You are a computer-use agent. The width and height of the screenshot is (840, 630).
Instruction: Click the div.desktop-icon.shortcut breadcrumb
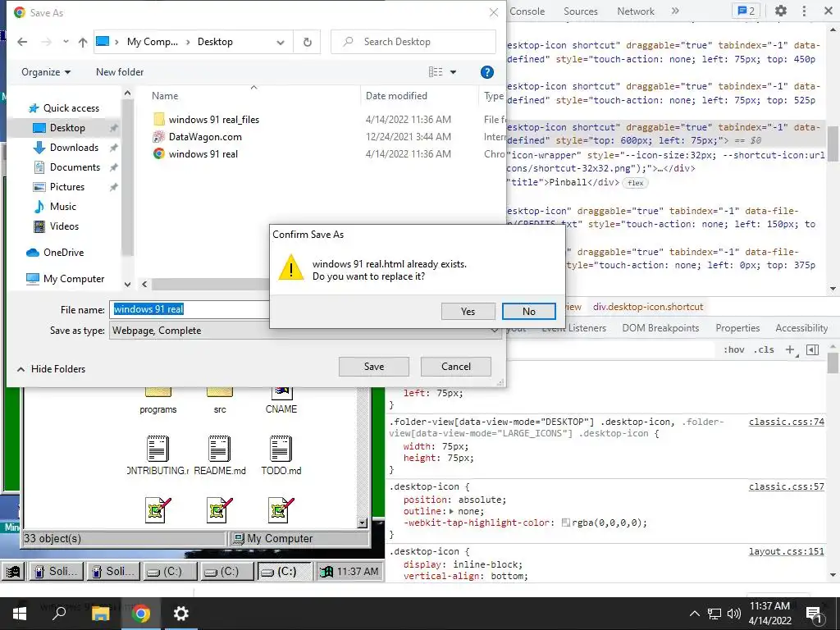[x=648, y=307]
